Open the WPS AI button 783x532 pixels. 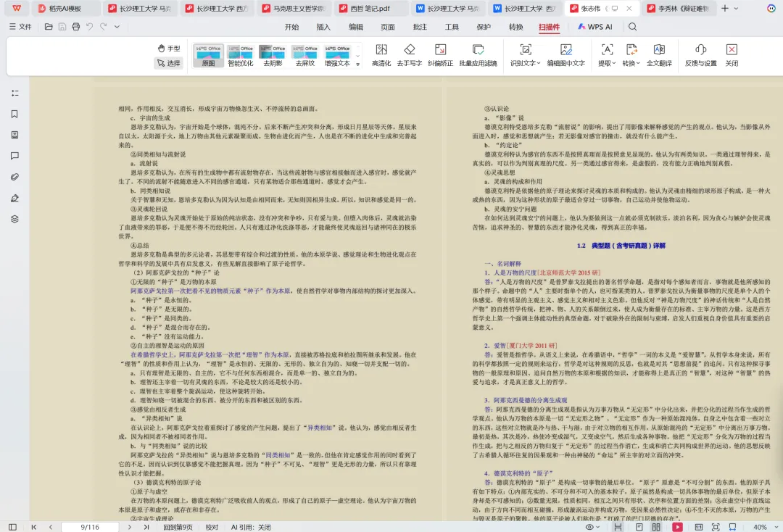[x=594, y=27]
